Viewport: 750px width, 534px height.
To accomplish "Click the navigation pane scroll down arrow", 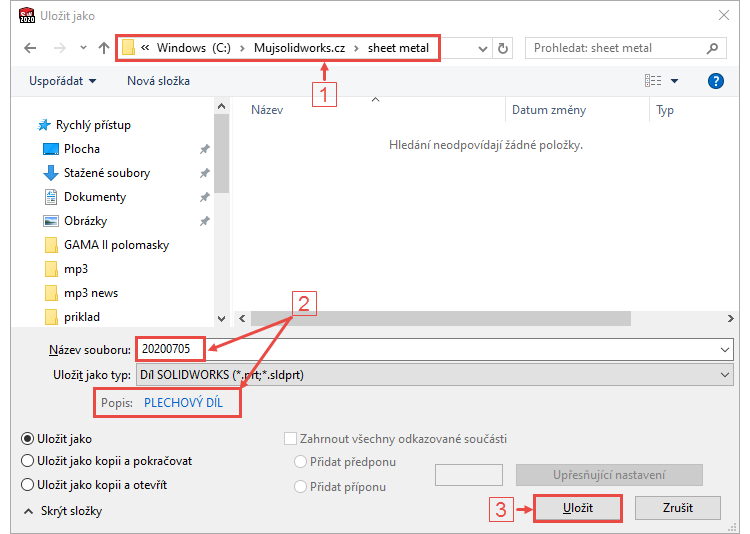I will (x=221, y=319).
